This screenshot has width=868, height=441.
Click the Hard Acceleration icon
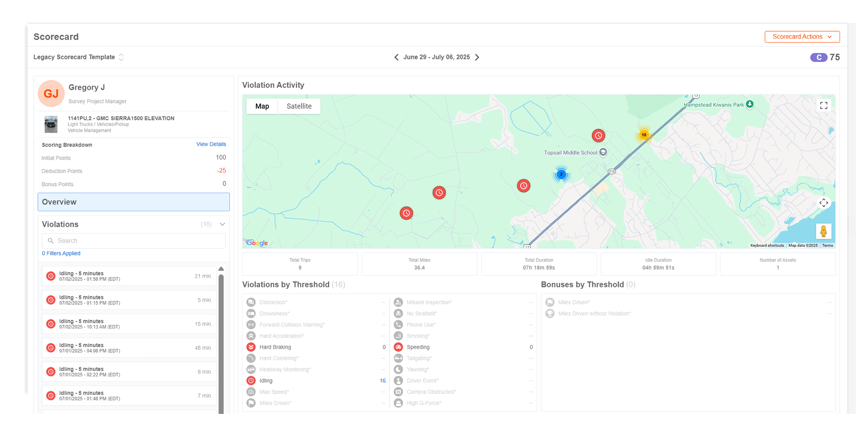[251, 336]
